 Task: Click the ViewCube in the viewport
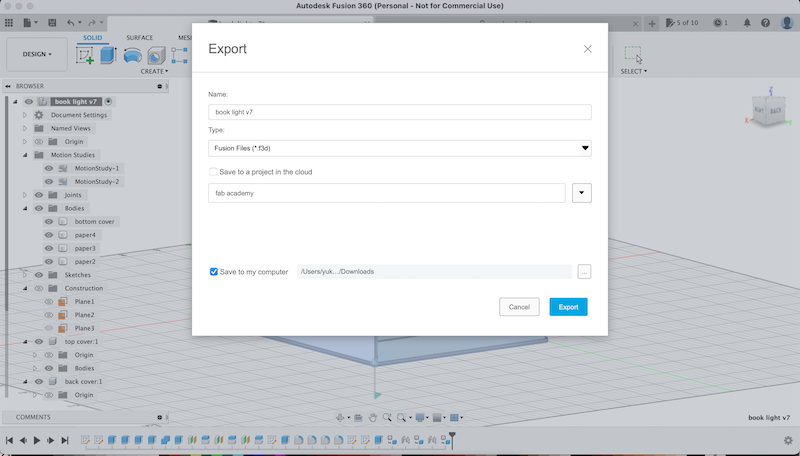768,110
